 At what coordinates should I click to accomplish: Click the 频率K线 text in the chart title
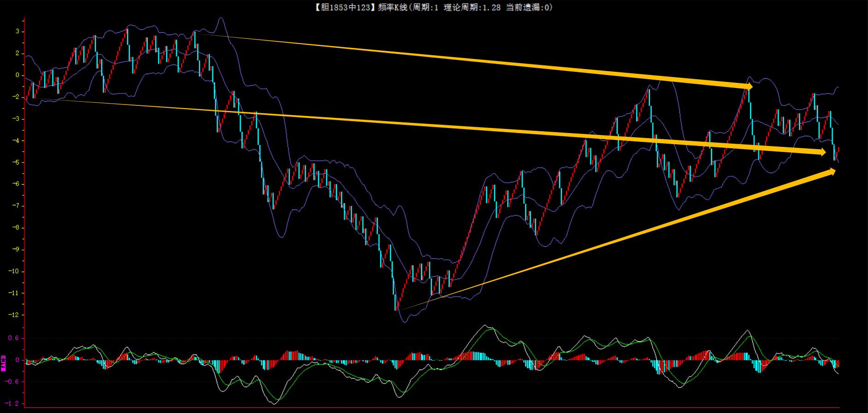(392, 7)
